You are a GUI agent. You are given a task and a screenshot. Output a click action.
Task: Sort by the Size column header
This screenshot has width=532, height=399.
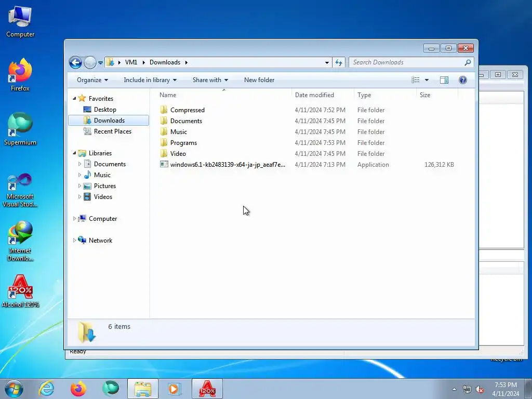pyautogui.click(x=437, y=95)
